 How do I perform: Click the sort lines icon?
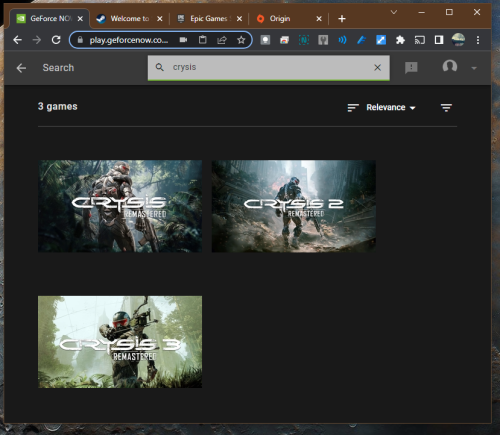tap(353, 108)
